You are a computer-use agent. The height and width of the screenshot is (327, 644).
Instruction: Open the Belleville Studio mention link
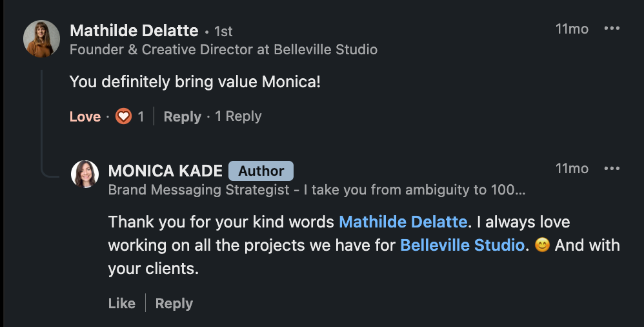(x=462, y=246)
